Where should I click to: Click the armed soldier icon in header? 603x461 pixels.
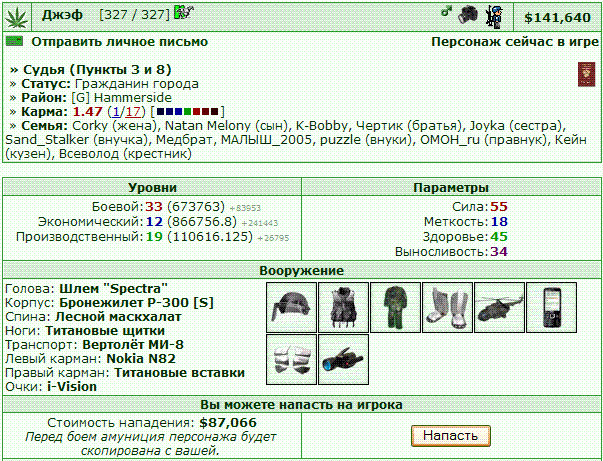click(495, 17)
